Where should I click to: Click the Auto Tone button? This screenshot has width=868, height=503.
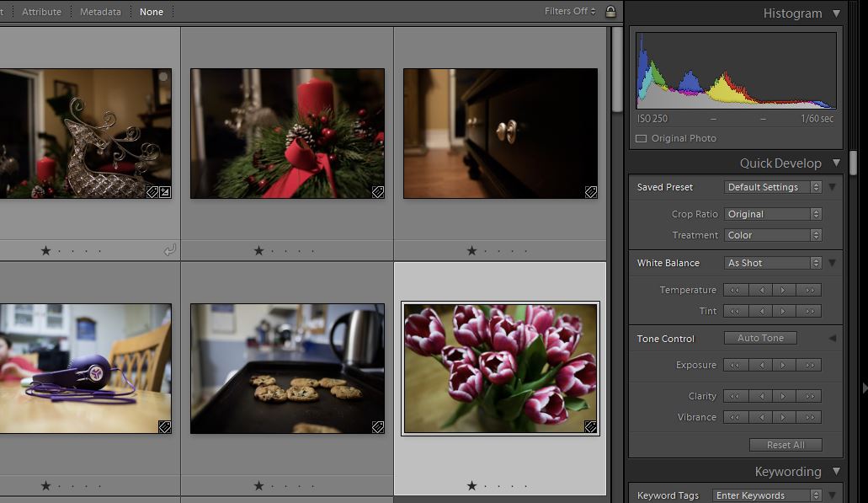pos(760,338)
